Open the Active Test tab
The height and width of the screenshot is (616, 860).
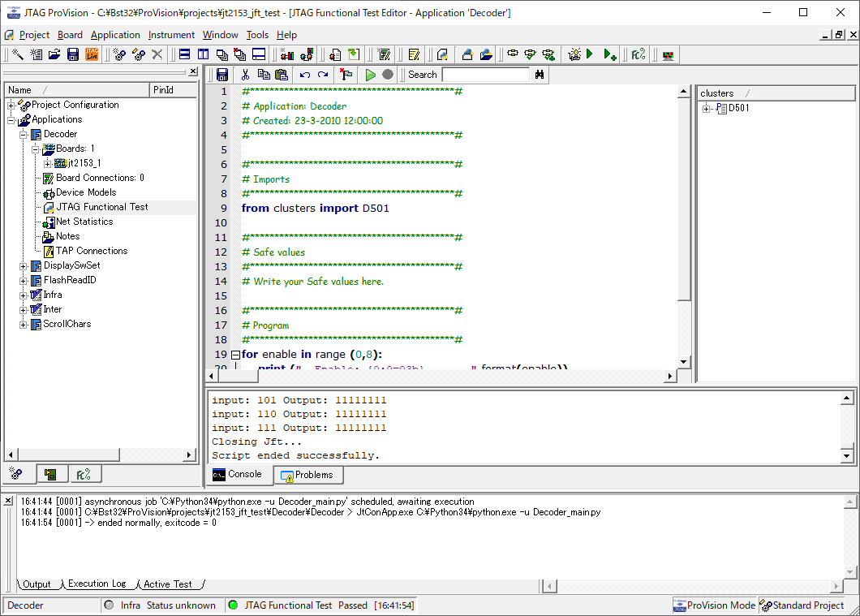click(x=168, y=584)
